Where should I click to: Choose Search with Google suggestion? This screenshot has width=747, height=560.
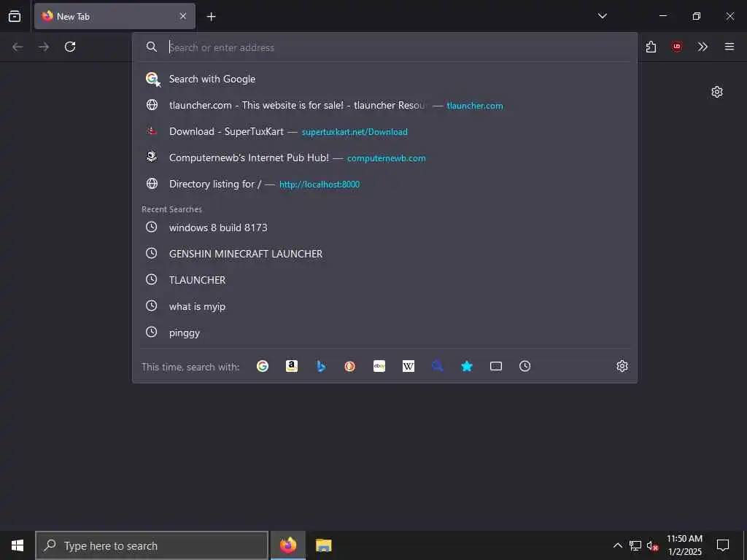pos(384,79)
